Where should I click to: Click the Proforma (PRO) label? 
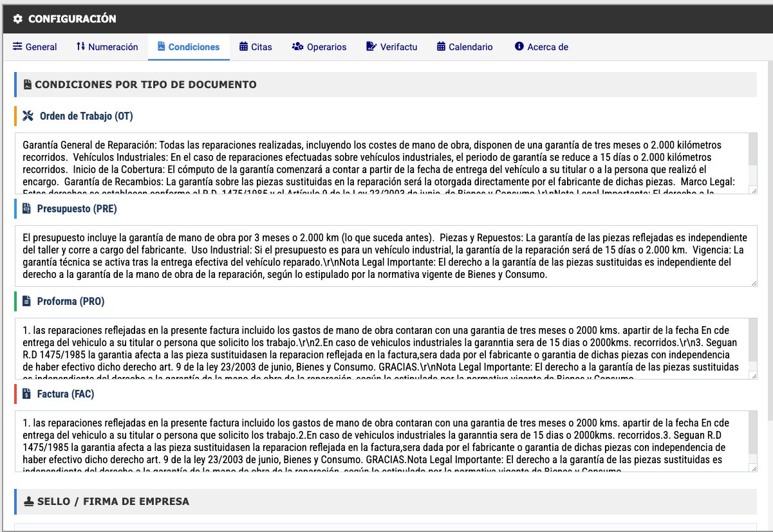(x=71, y=301)
